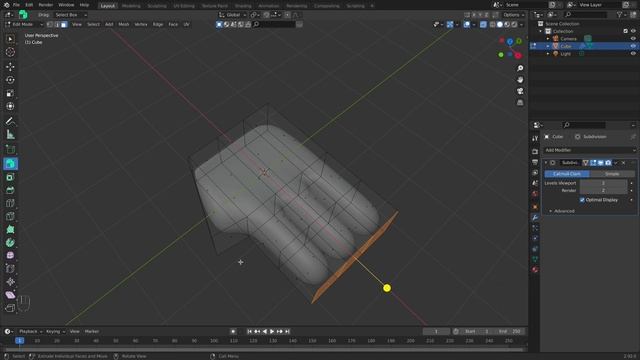Open the Render menu

pos(46,5)
